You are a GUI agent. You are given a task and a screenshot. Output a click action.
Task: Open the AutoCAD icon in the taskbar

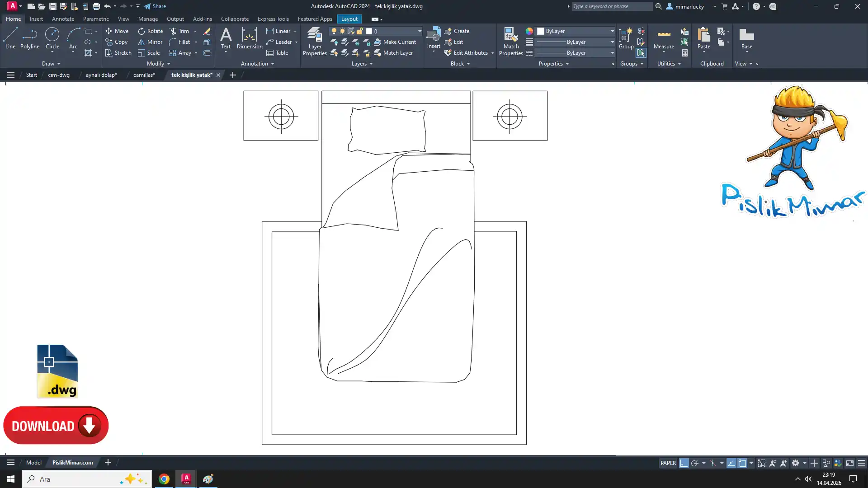coord(186,479)
